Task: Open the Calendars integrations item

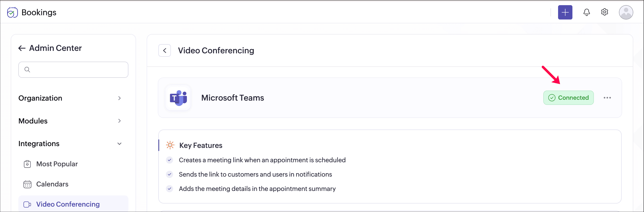Action: (52, 184)
